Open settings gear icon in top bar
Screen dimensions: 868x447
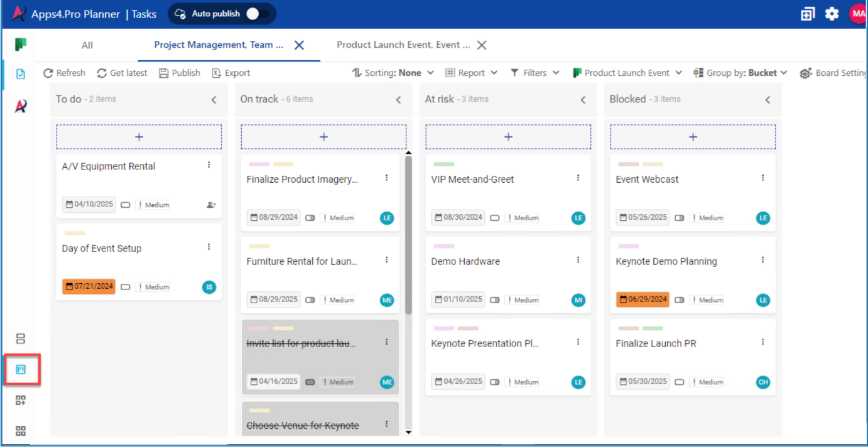pos(832,14)
